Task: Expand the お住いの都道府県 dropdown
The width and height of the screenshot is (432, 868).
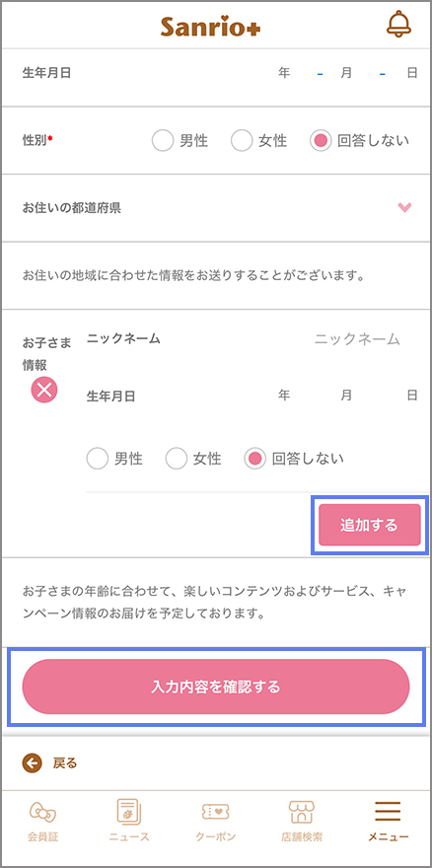Action: point(217,208)
